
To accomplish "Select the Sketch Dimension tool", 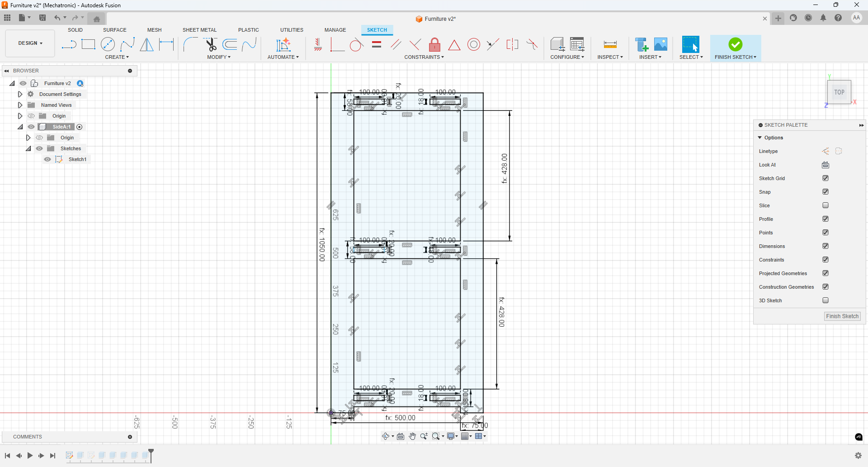I will click(x=166, y=44).
